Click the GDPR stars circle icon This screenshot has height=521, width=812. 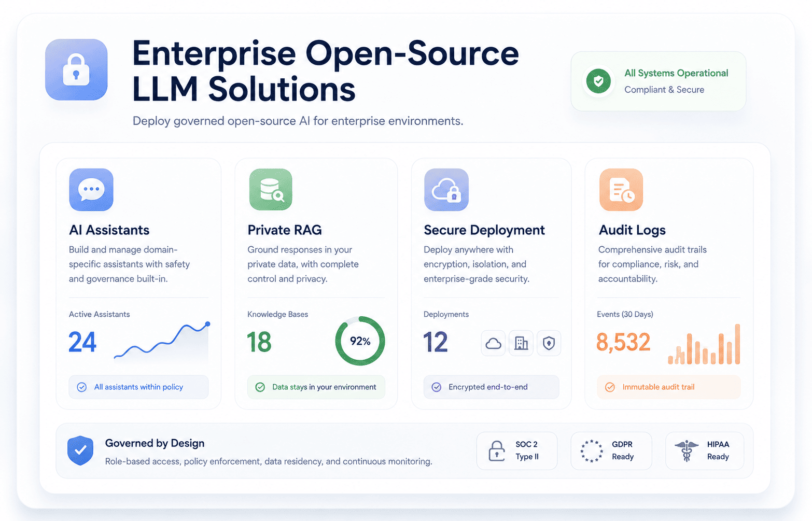[x=592, y=451]
